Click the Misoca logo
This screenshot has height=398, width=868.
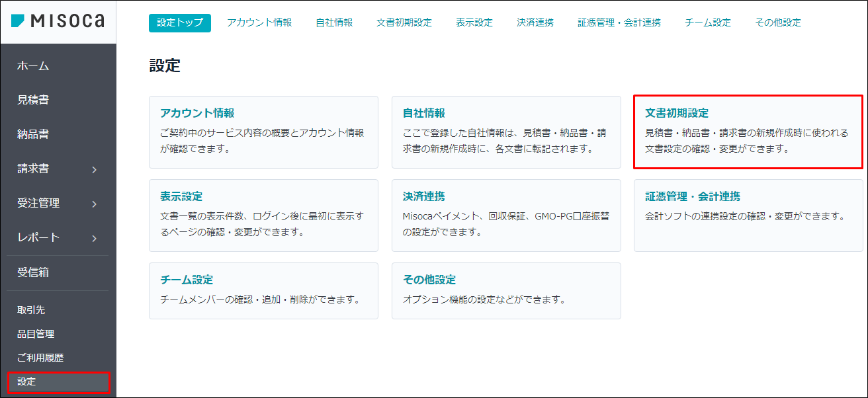point(58,20)
